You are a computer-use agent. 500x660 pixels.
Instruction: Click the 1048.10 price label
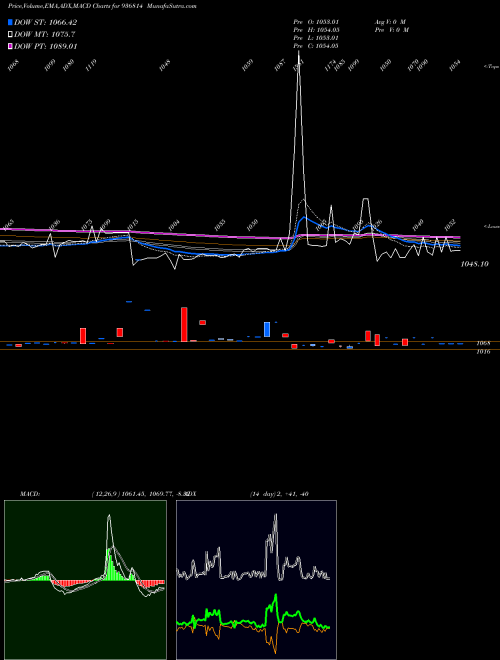pos(475,264)
